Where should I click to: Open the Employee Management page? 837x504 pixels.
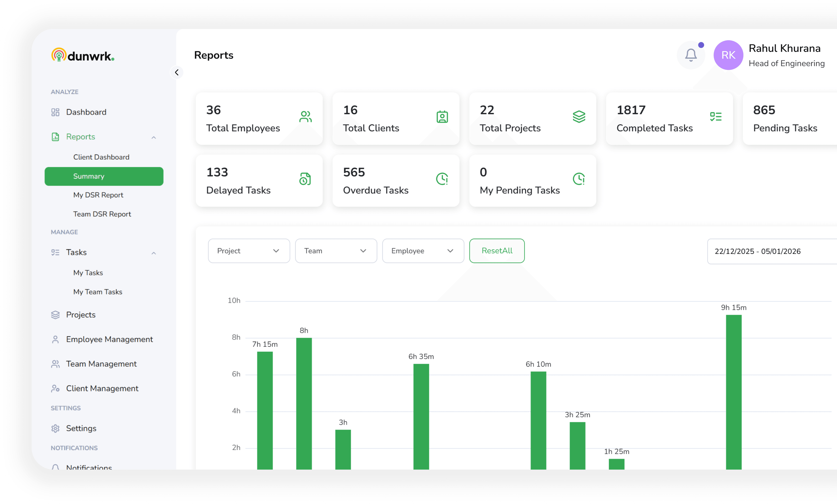pyautogui.click(x=109, y=339)
